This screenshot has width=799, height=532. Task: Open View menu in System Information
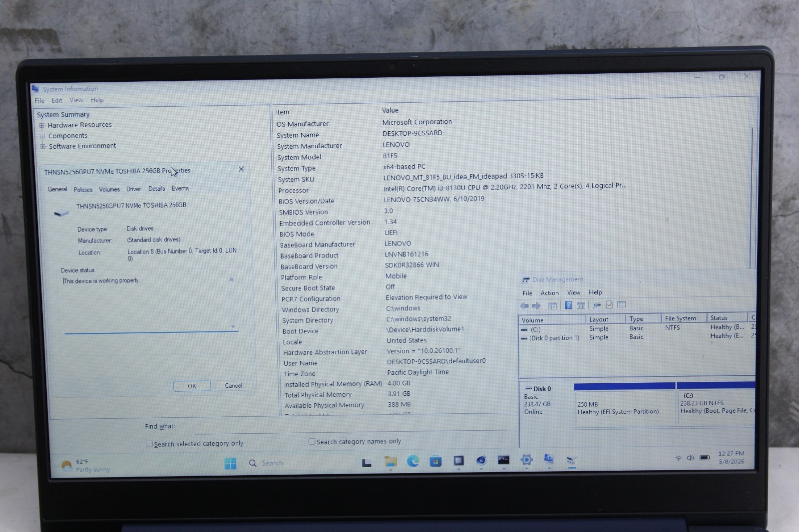pyautogui.click(x=76, y=100)
